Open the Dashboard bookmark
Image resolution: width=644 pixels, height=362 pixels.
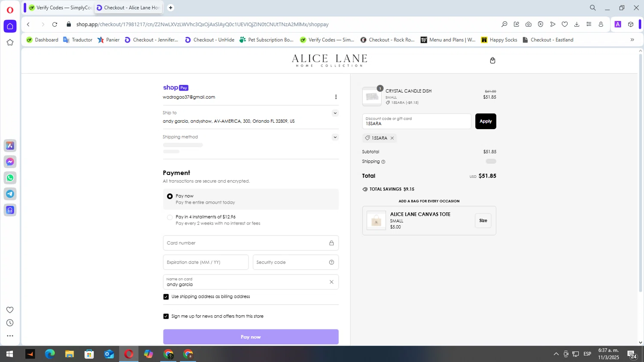click(x=42, y=40)
